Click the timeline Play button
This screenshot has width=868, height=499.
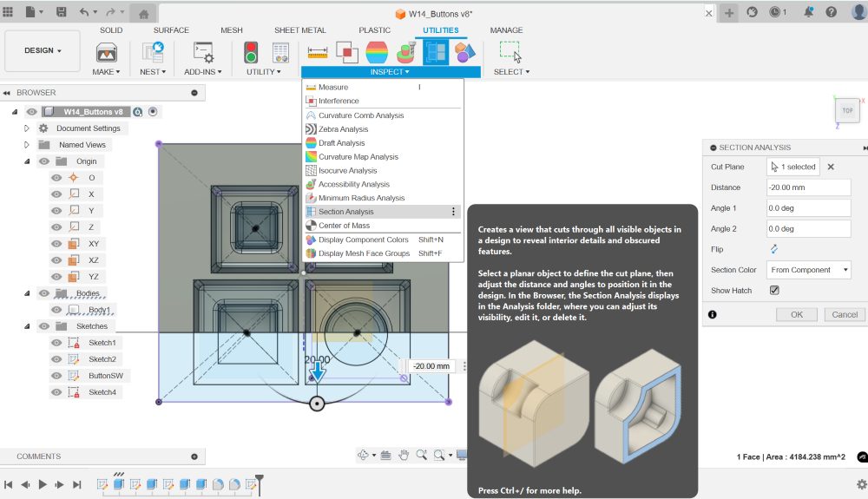[x=43, y=484]
